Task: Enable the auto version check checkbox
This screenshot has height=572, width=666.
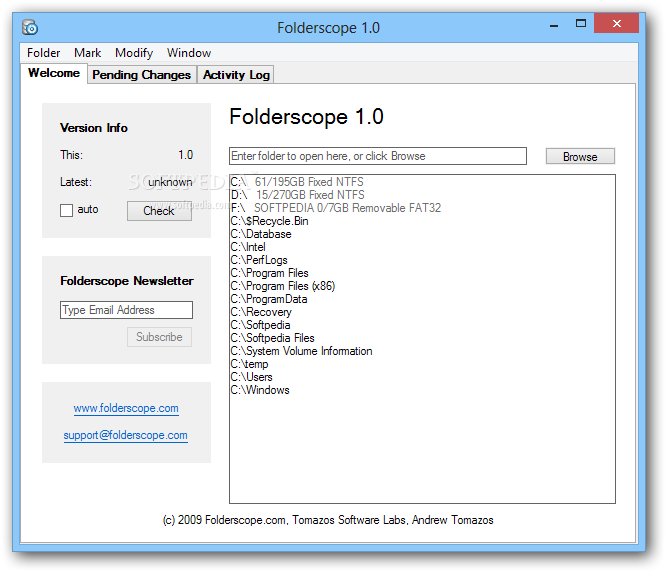Action: coord(66,210)
